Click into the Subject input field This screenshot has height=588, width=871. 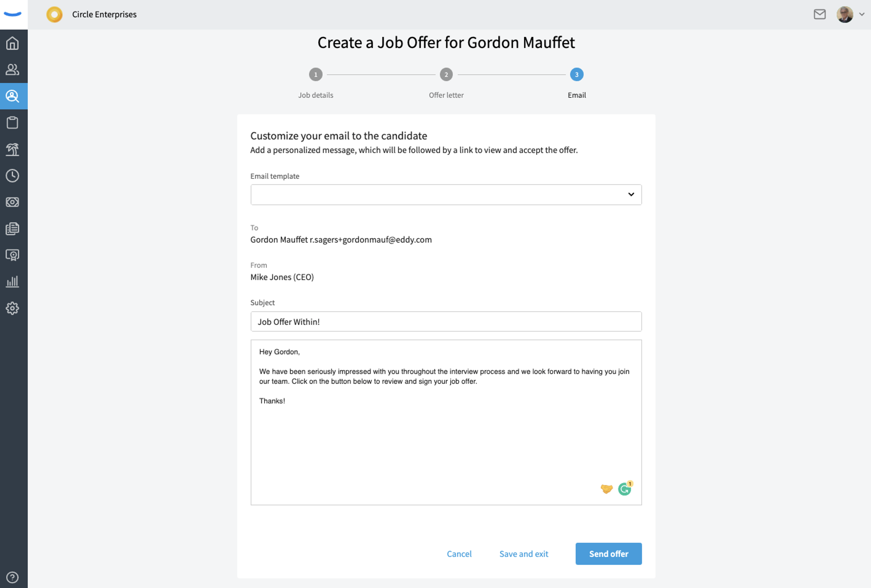pyautogui.click(x=446, y=321)
